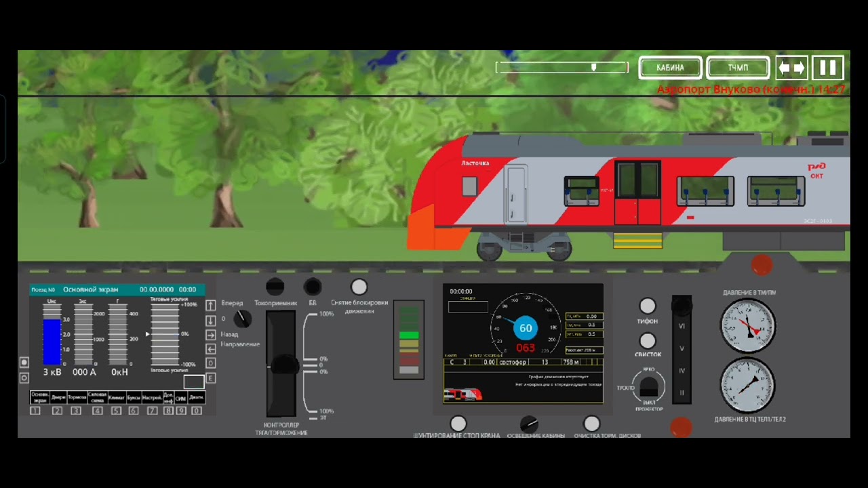The image size is (868, 488).
Task: Sound the СВИСТОК whistle button
Action: point(648,340)
